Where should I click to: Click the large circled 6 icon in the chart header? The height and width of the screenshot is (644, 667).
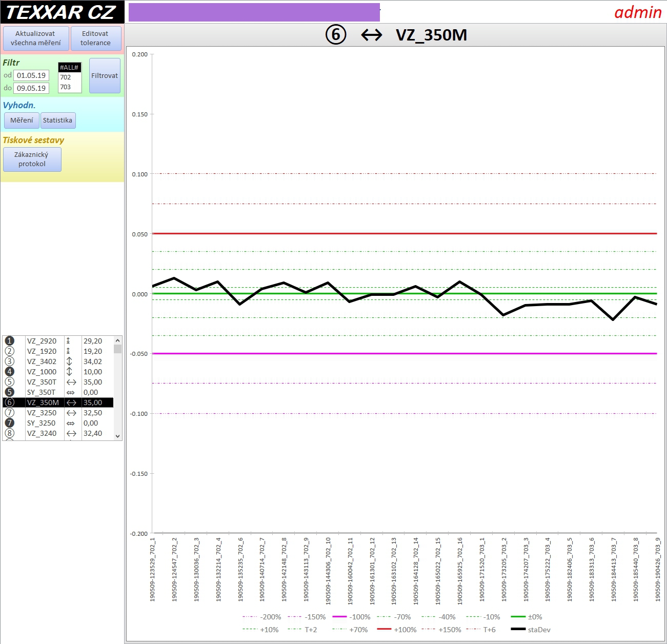(336, 35)
